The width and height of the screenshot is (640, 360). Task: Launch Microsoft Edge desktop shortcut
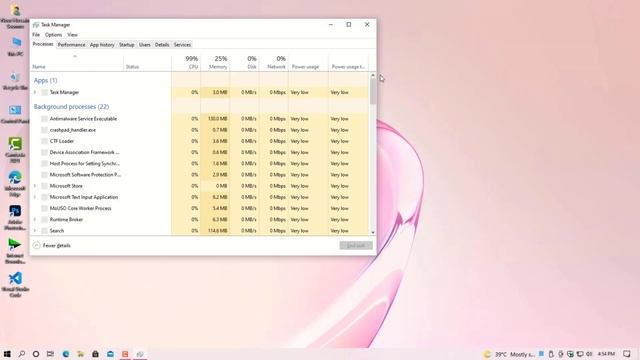(15, 183)
